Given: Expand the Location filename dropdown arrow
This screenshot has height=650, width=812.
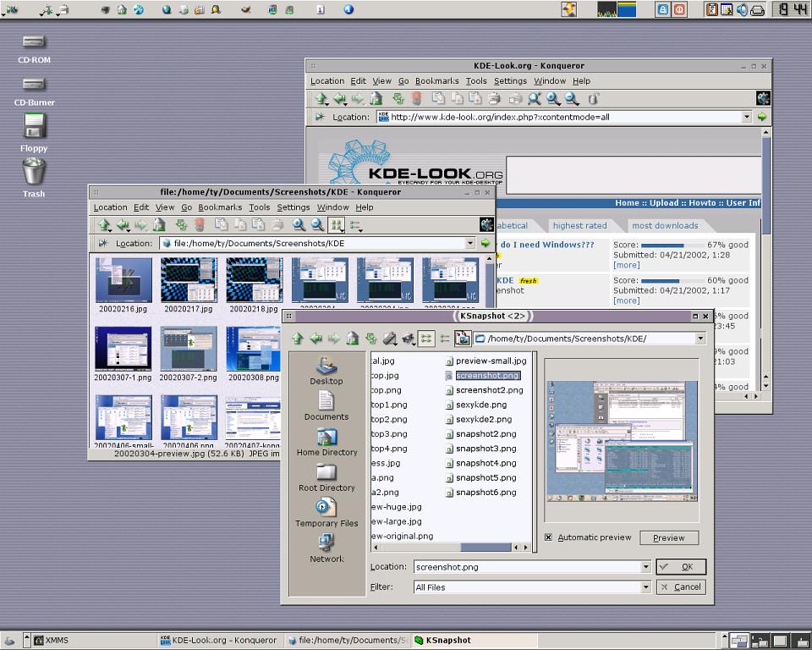Looking at the screenshot, I should click(x=645, y=567).
